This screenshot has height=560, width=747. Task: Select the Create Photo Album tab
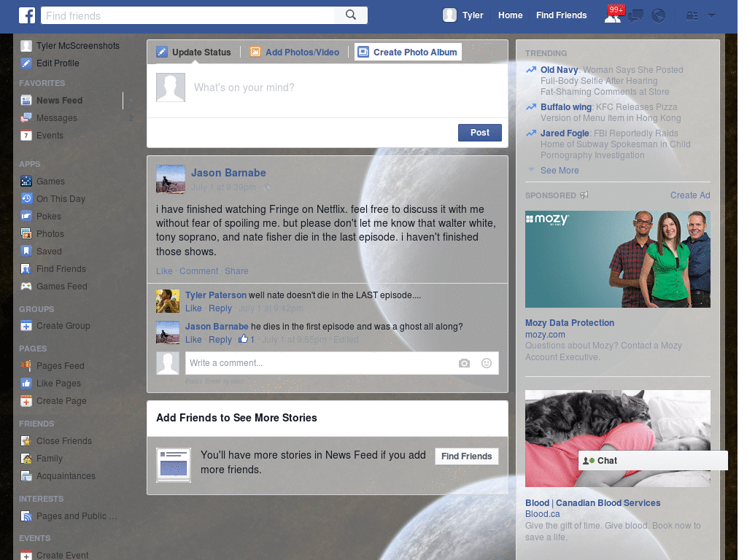[x=408, y=52]
